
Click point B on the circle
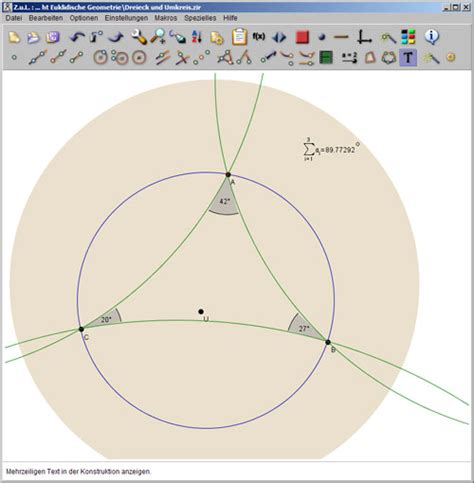[x=328, y=342]
